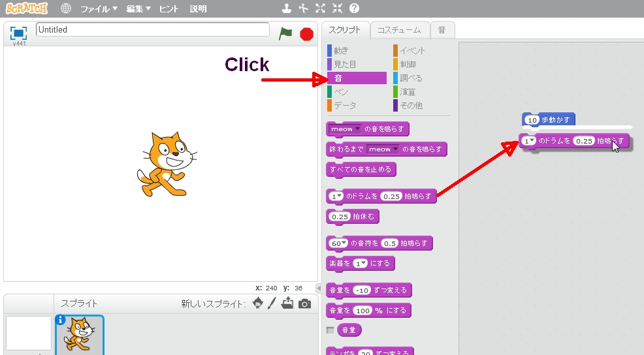The width and height of the screenshot is (644, 355).
Task: Open the 説明 menu item
Action: click(x=198, y=8)
